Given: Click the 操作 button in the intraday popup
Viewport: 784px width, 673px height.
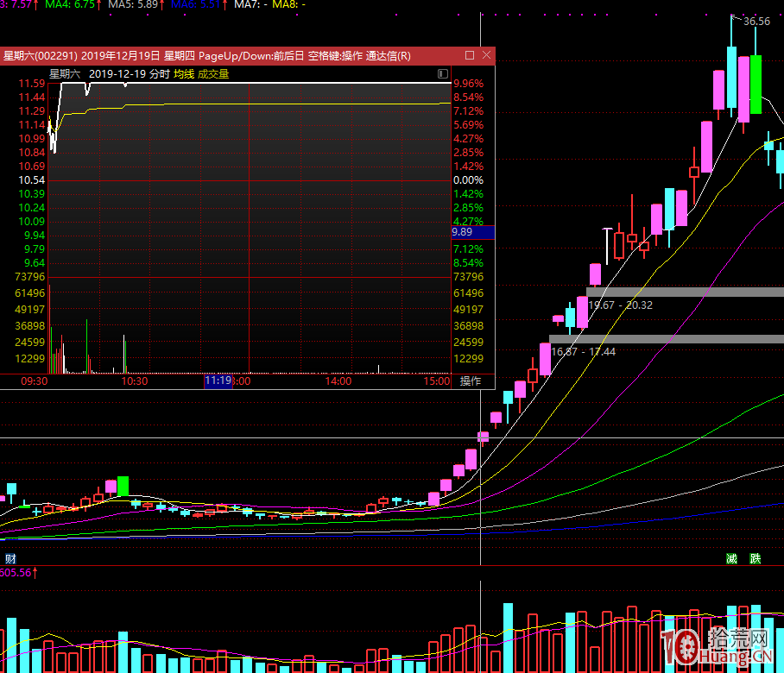Looking at the screenshot, I should (x=471, y=381).
